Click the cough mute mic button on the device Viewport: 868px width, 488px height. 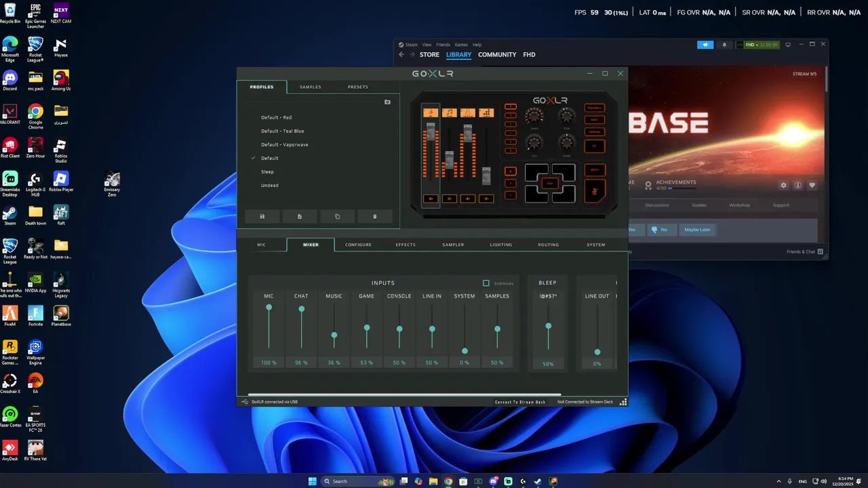tap(595, 191)
